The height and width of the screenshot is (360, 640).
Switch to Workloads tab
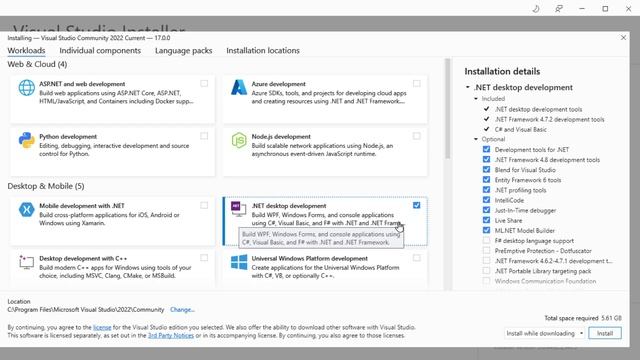pos(27,51)
